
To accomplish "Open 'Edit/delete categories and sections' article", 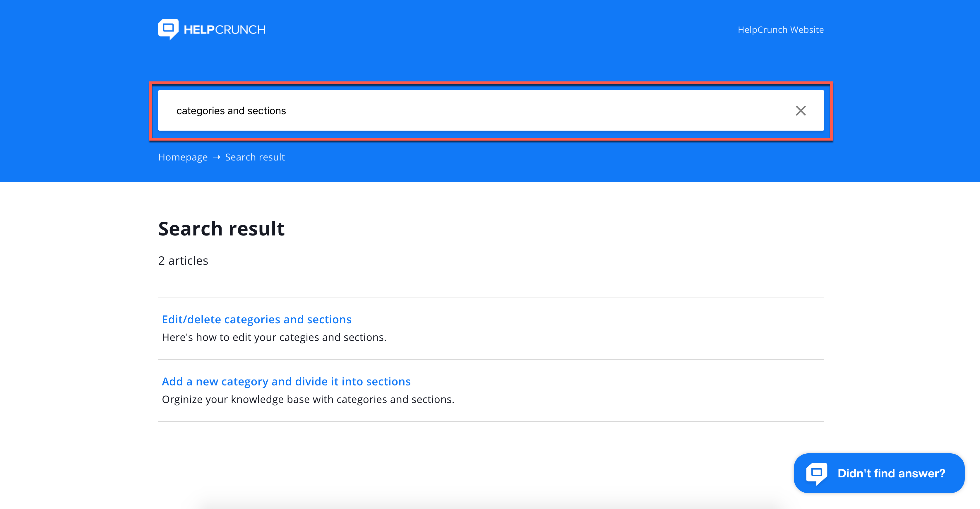I will pyautogui.click(x=257, y=320).
